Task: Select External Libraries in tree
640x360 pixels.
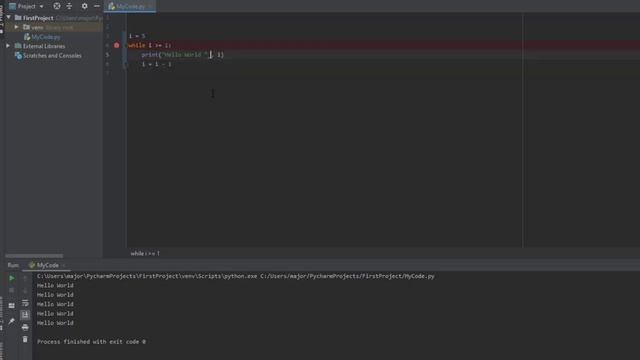Action: pyautogui.click(x=44, y=46)
